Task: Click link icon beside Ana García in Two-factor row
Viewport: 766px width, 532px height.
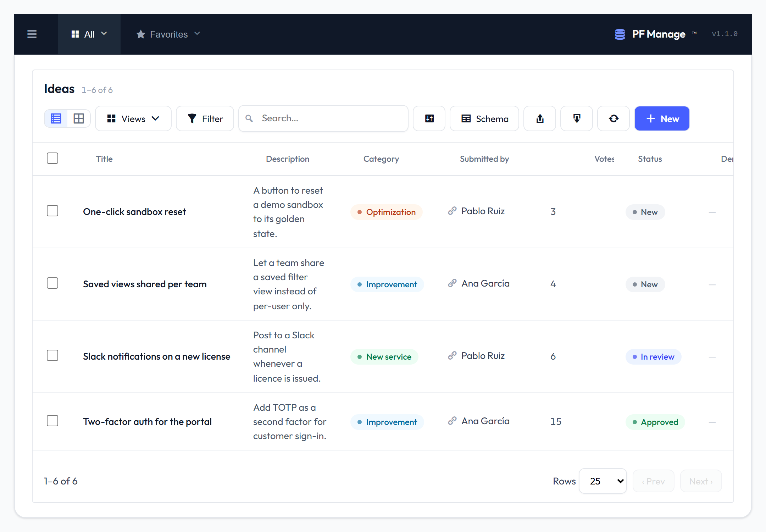Action: [452, 421]
